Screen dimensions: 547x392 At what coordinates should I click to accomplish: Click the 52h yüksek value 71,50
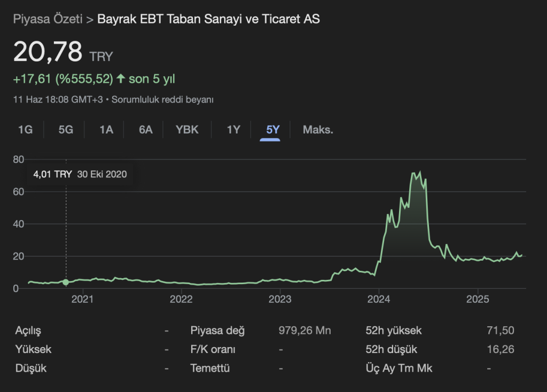[x=501, y=331]
